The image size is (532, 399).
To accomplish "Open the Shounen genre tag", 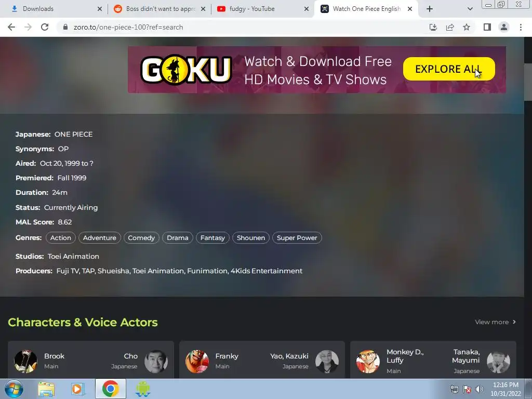I will (x=251, y=238).
